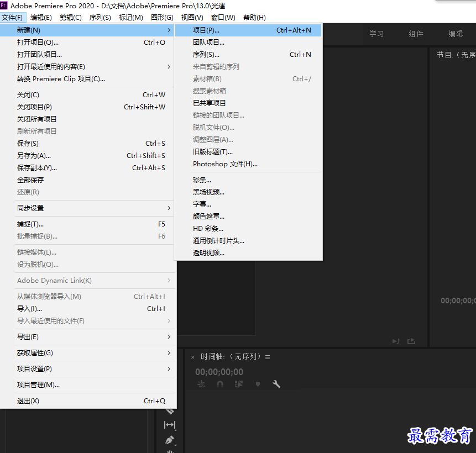Select Photoshop 文件(H)... option
The height and width of the screenshot is (453, 476).
[x=248, y=164]
